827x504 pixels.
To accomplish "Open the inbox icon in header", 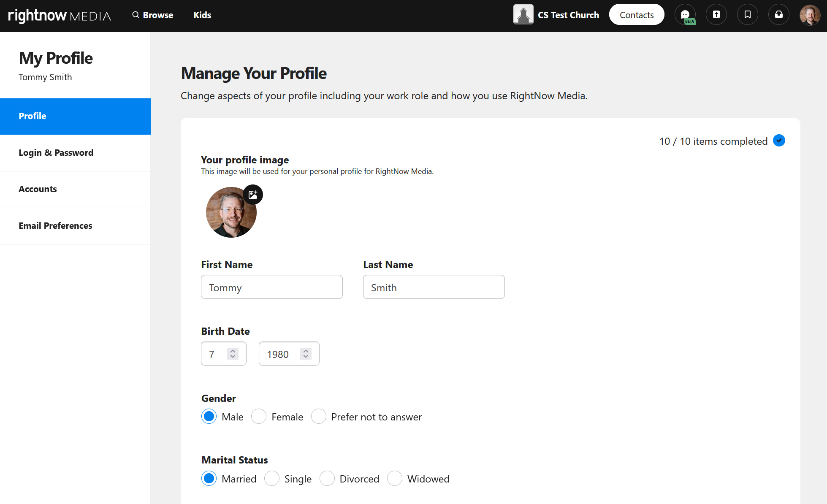I will pos(779,15).
